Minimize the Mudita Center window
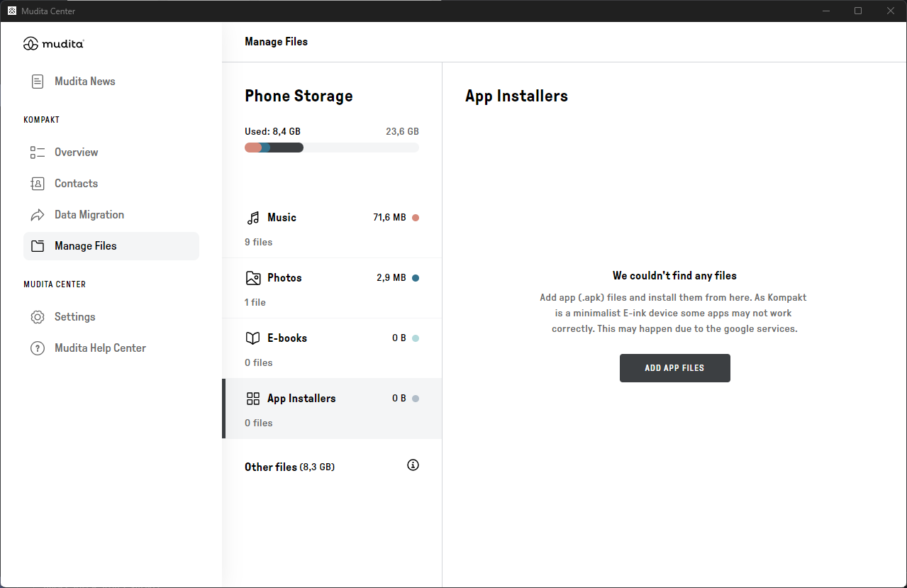 pos(825,11)
